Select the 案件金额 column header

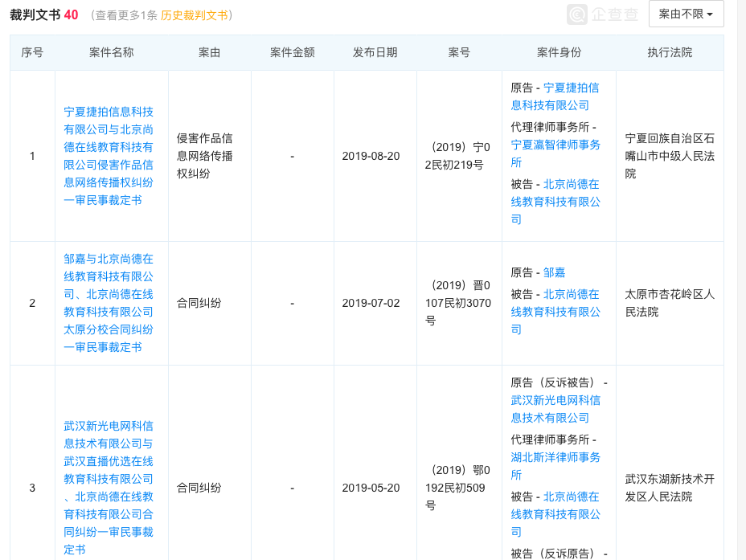pos(292,52)
